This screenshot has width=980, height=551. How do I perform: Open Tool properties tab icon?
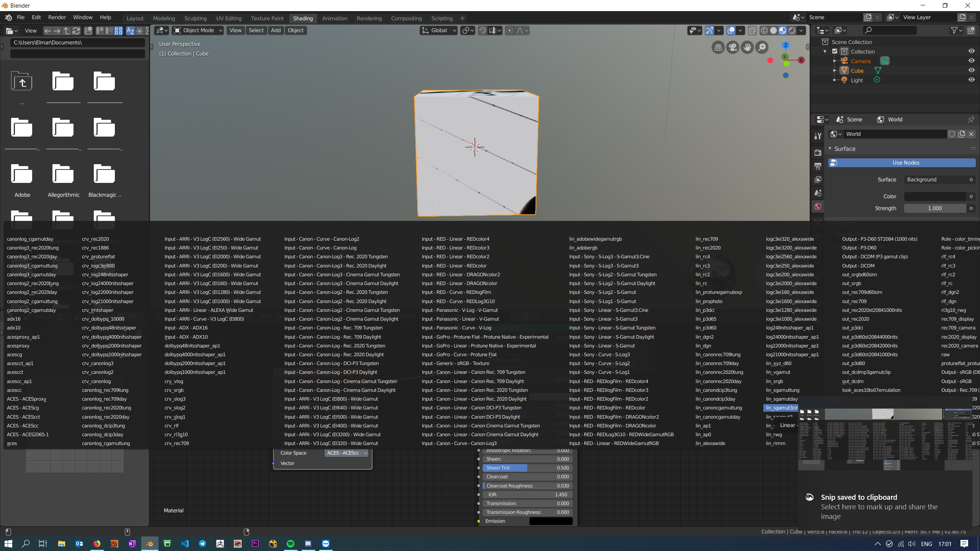click(x=818, y=135)
